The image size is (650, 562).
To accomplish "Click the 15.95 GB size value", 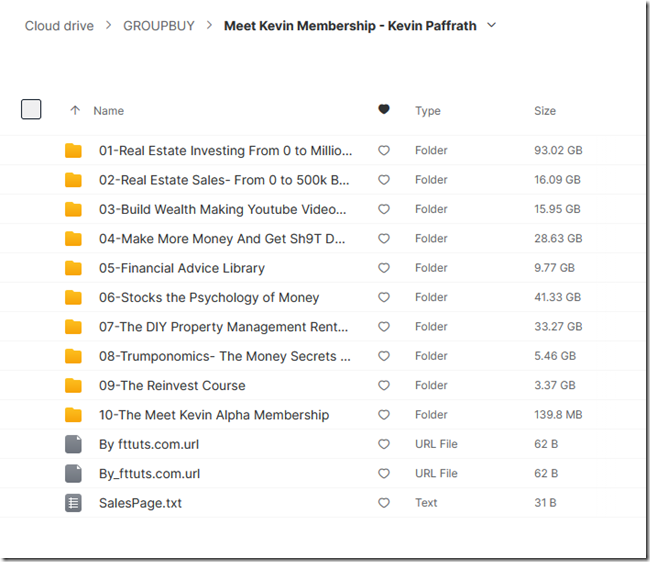I will click(x=557, y=209).
